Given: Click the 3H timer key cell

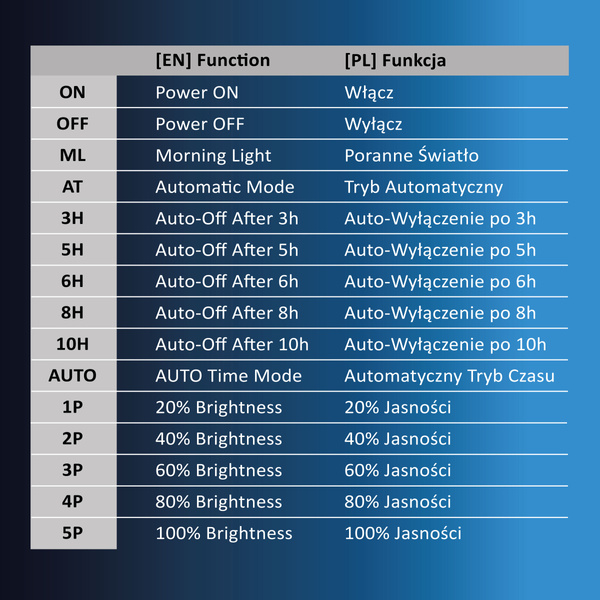Looking at the screenshot, I should [x=73, y=218].
